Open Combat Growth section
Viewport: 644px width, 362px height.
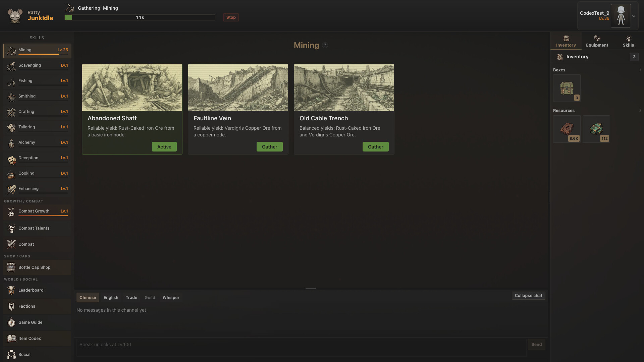click(37, 212)
